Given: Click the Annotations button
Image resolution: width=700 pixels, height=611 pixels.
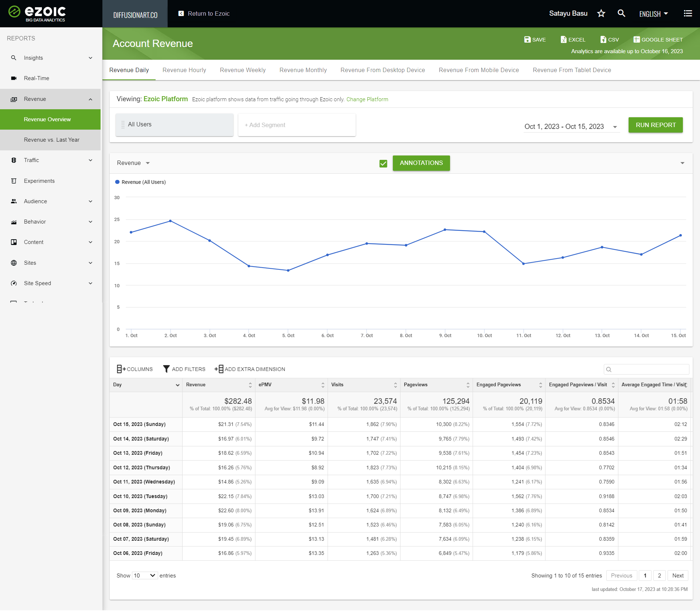Looking at the screenshot, I should (421, 163).
